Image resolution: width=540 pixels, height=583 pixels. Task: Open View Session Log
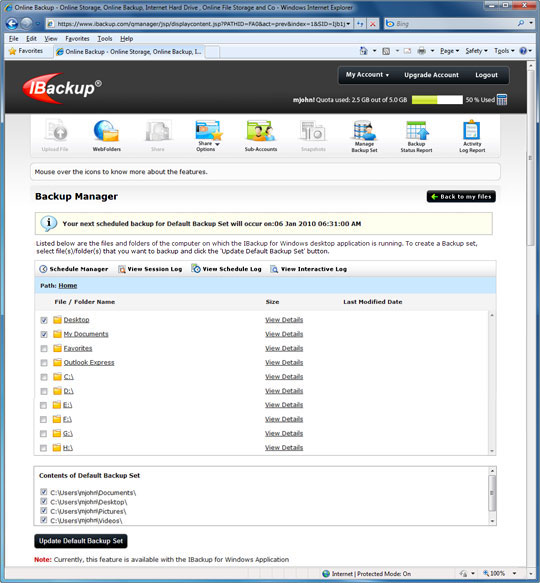point(150,269)
